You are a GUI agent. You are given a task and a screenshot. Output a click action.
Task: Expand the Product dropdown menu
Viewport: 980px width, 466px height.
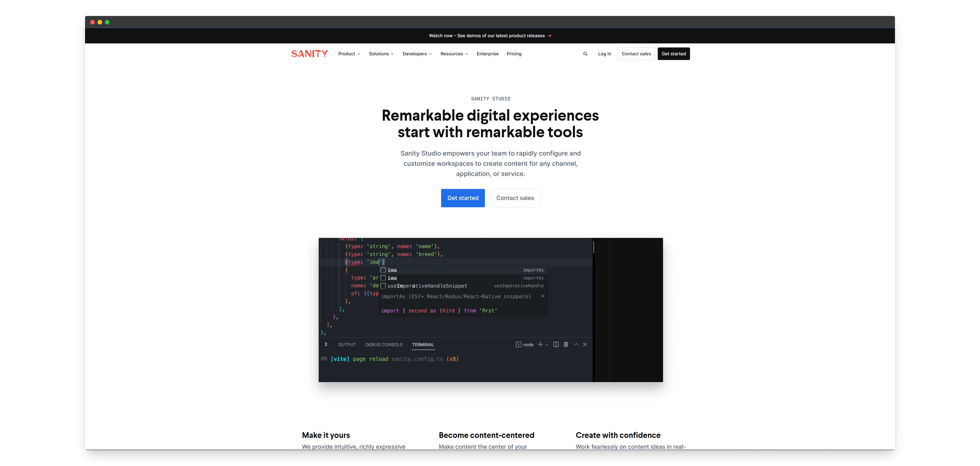click(x=349, y=54)
